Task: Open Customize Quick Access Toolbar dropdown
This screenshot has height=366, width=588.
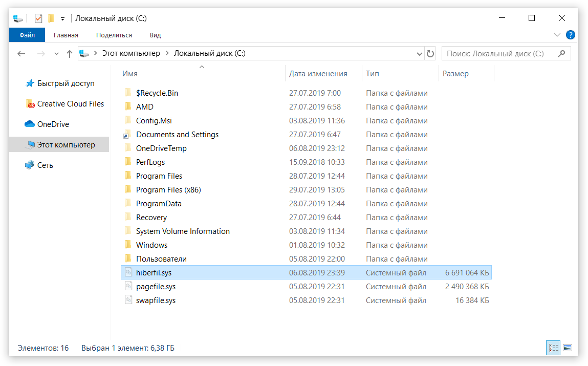Action: pyautogui.click(x=62, y=19)
